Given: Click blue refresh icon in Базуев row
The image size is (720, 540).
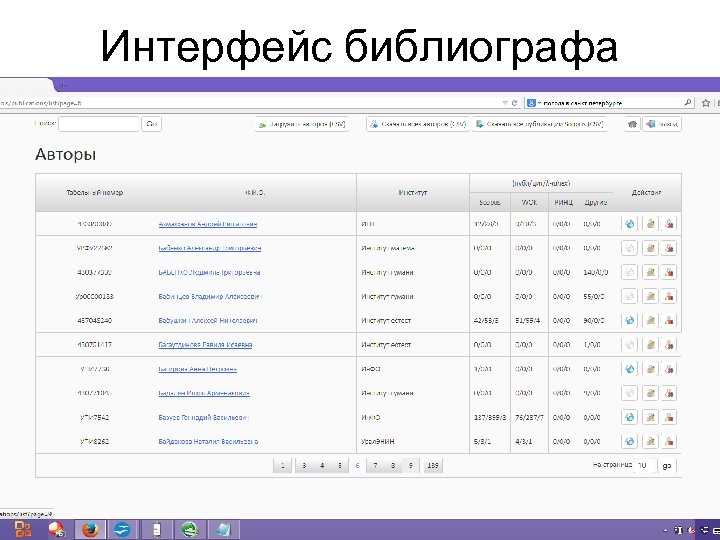Looking at the screenshot, I should [x=630, y=417].
